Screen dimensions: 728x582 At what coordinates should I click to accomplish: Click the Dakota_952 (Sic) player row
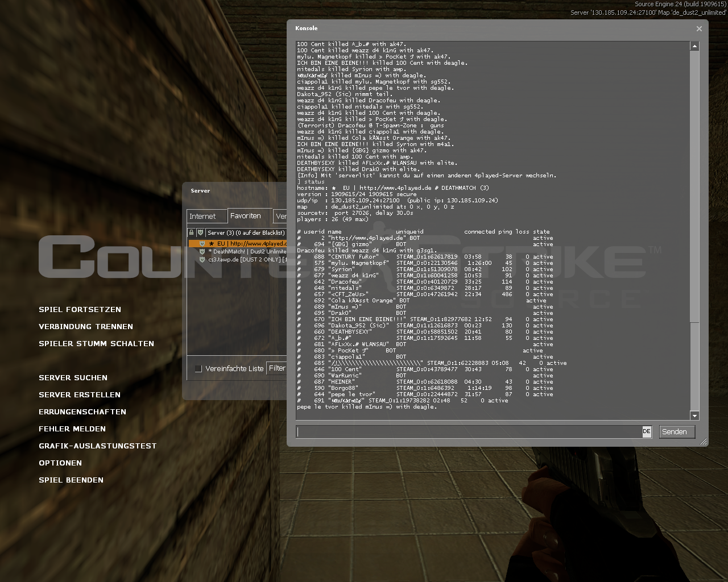coord(425,326)
